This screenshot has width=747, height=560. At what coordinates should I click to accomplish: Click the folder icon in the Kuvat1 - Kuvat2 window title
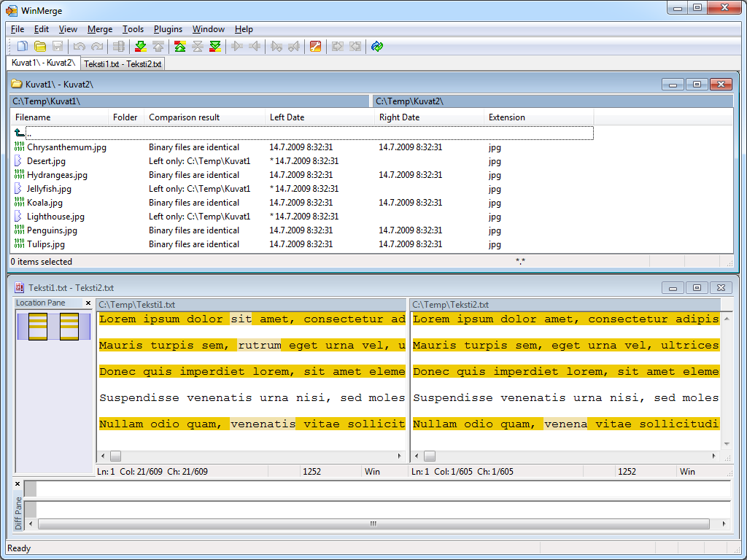pyautogui.click(x=18, y=84)
